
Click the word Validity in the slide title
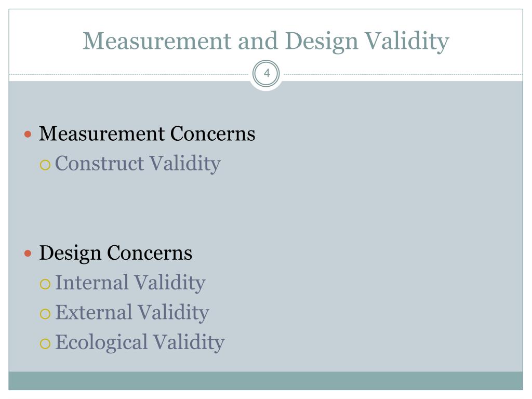click(x=407, y=42)
